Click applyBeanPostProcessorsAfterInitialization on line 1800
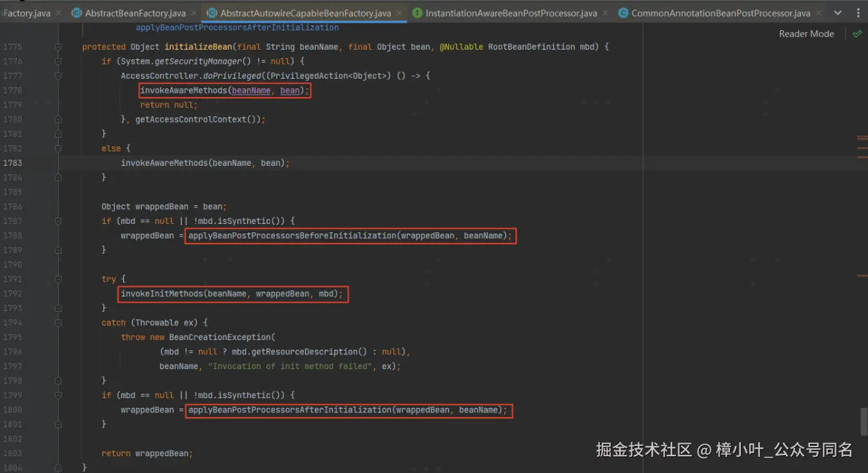The width and height of the screenshot is (868, 473). coord(290,410)
